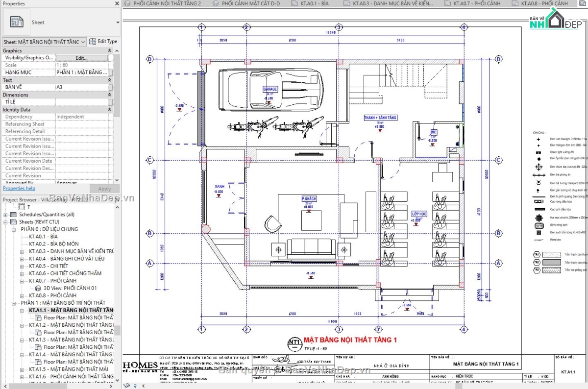Click Floor Plan icon under KT.A1.3
Viewport: 588px width, 389px height.
[x=39, y=347]
